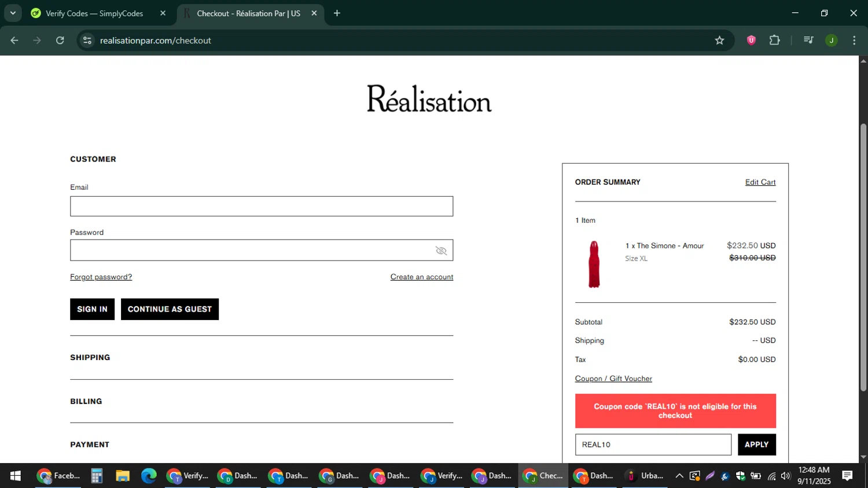Open the pink shield extension icon

pos(751,41)
